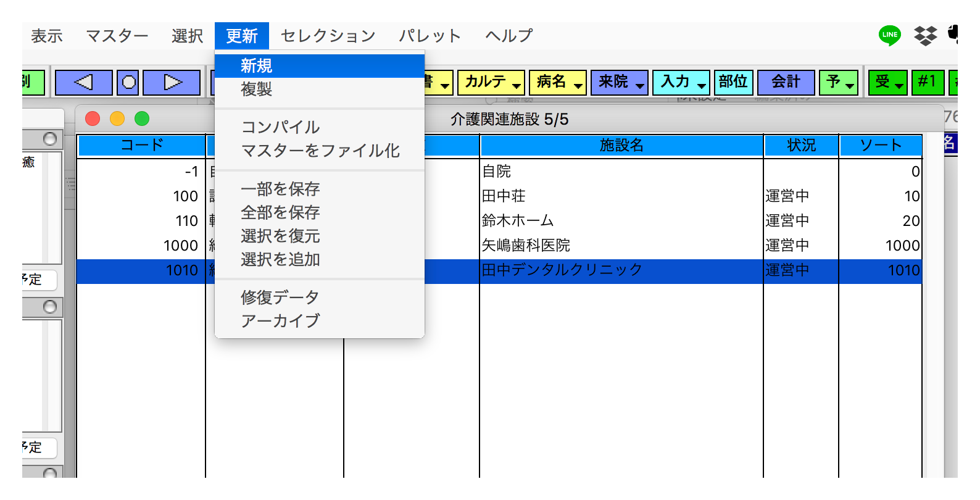Select マスターをファイル化 in the menu
Viewport: 980px width, 500px height.
[320, 151]
